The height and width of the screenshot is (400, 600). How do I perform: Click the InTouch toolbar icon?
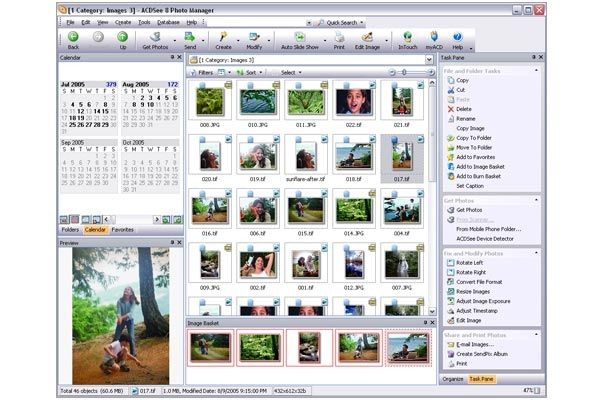tap(410, 38)
